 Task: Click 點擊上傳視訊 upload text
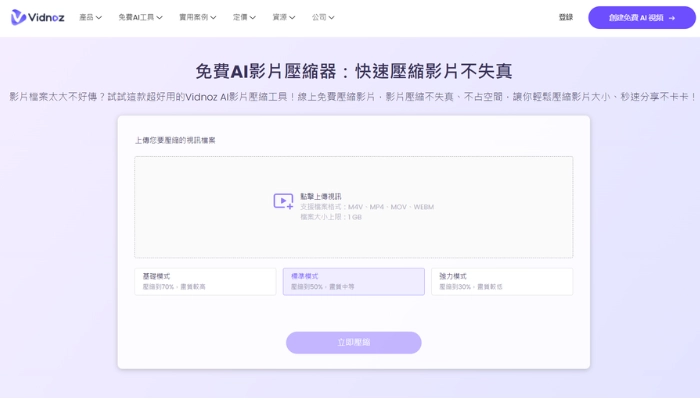click(321, 196)
